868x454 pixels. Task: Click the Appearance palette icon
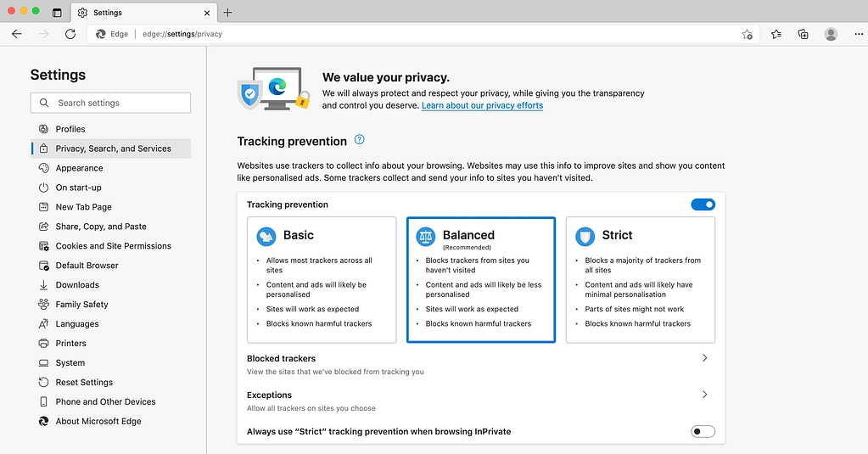(44, 168)
